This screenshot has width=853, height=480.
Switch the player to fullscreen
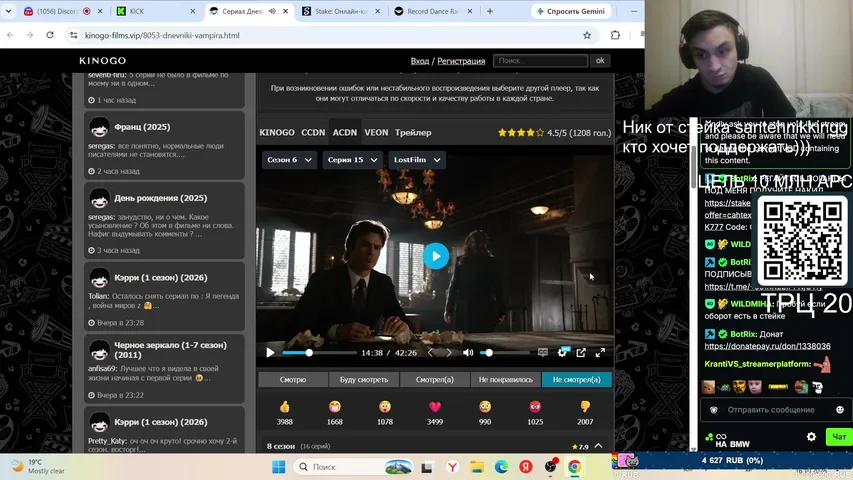600,353
